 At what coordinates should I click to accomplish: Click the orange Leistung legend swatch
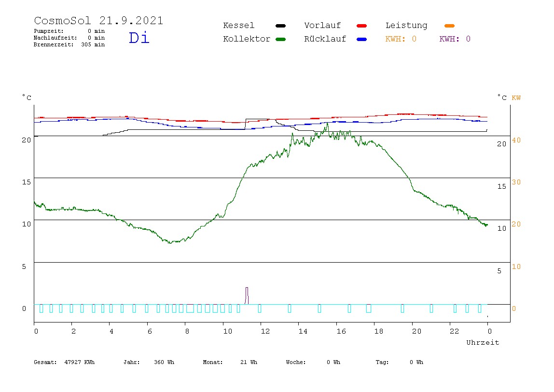(449, 26)
